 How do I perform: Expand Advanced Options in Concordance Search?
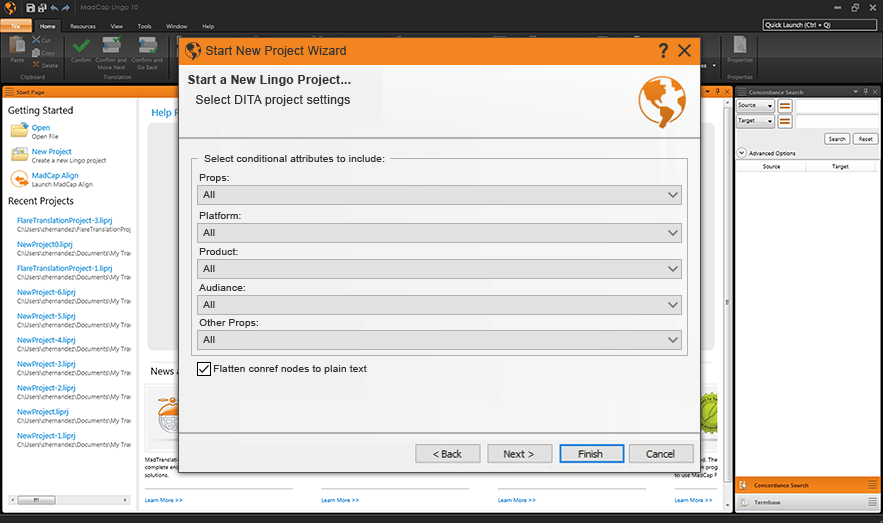pos(742,153)
